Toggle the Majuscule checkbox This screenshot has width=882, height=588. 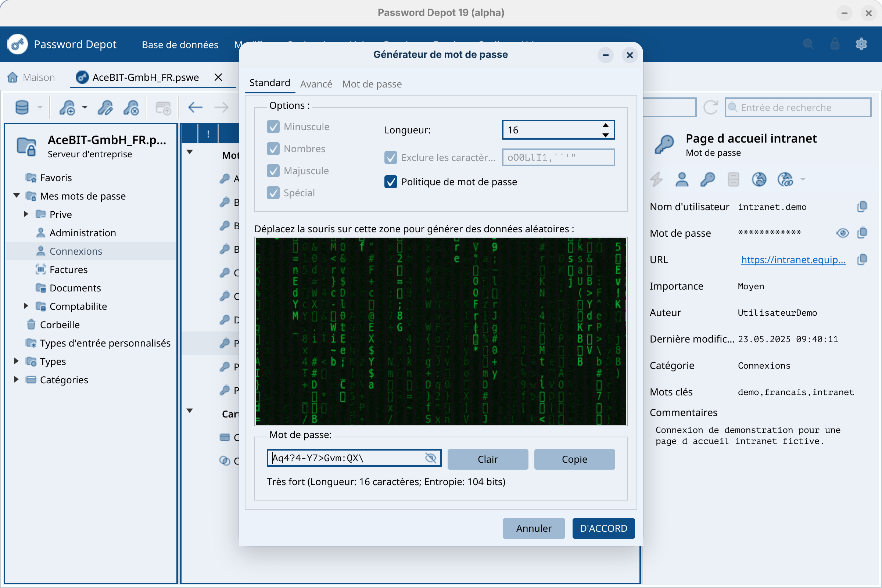tap(273, 171)
